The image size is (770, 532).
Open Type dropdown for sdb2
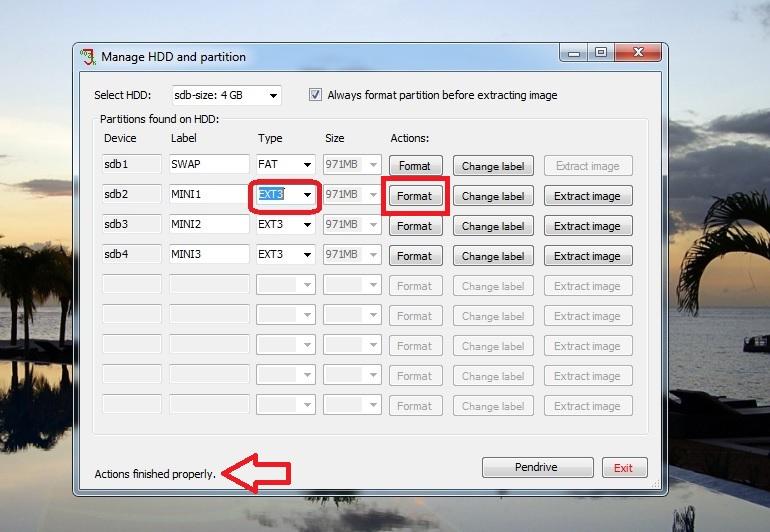pos(307,195)
